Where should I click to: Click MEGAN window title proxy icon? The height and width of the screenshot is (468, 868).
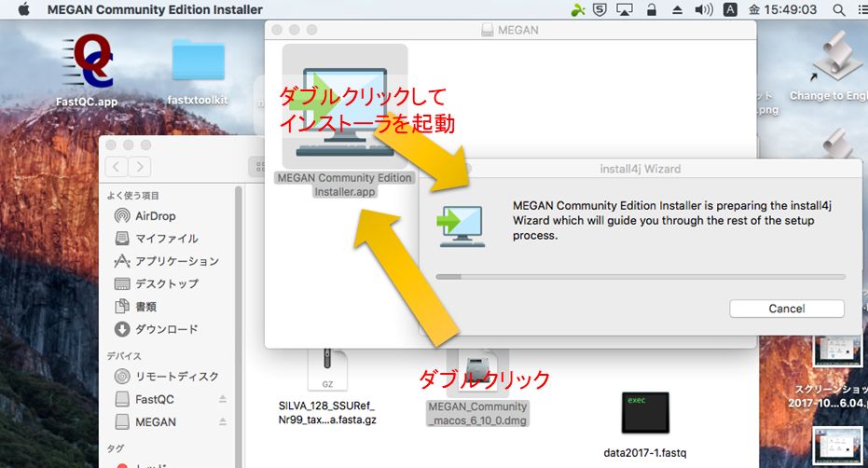point(487,30)
